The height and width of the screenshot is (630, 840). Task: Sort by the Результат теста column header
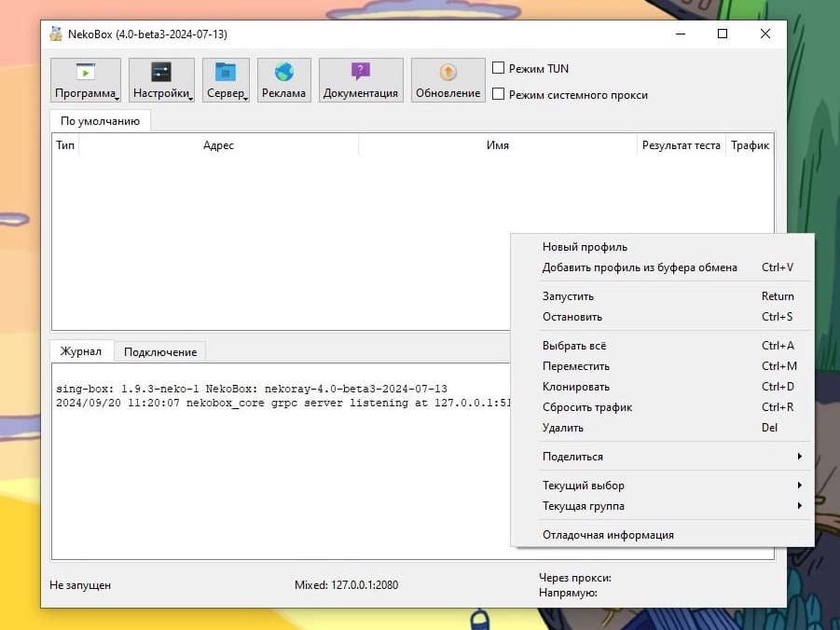(681, 145)
